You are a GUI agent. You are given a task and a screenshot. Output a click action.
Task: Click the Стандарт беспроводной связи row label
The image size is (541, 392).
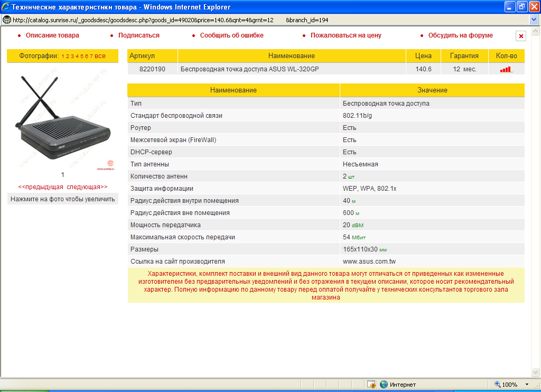(x=176, y=116)
